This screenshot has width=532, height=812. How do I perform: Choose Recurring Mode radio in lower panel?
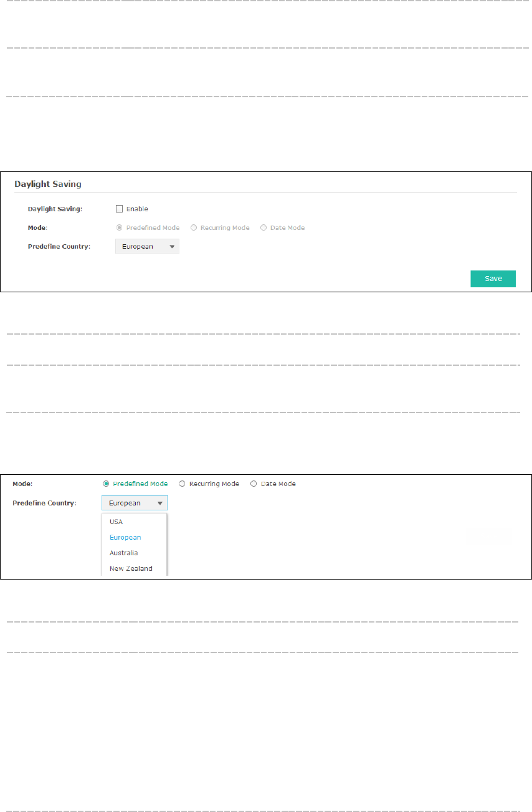tap(182, 484)
